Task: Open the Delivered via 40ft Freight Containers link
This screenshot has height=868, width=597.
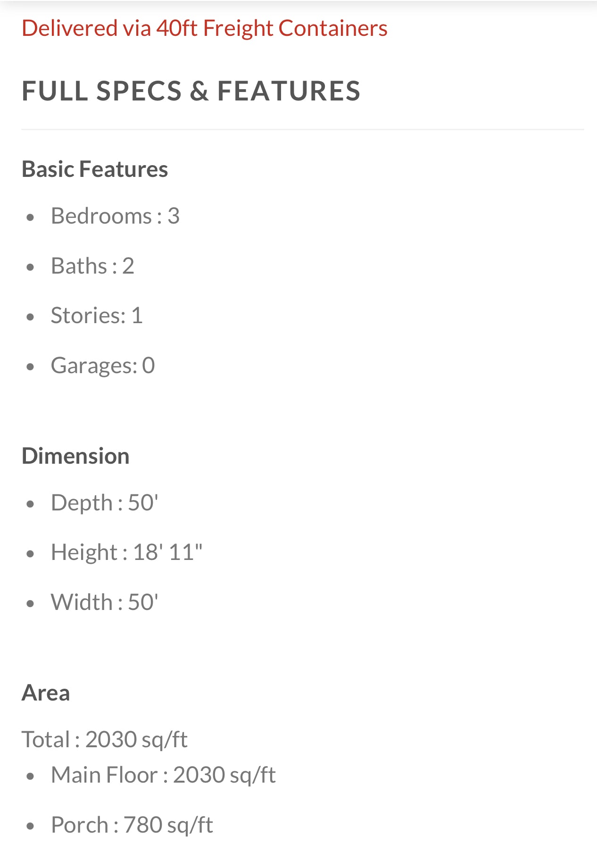Action: point(204,28)
